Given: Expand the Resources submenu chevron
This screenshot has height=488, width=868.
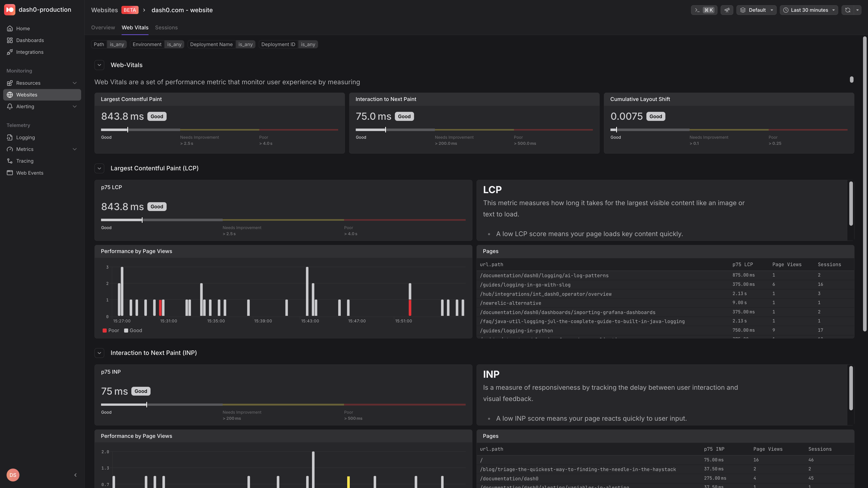Looking at the screenshot, I should click(75, 83).
